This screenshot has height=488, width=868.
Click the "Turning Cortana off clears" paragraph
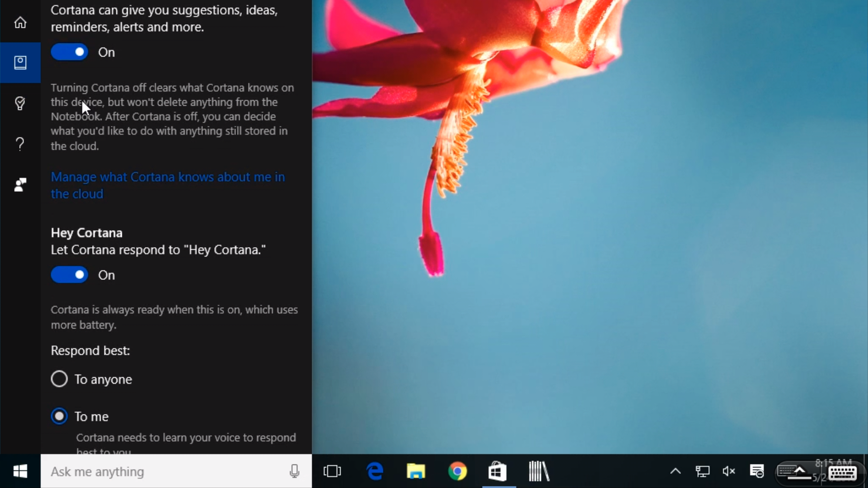(172, 116)
